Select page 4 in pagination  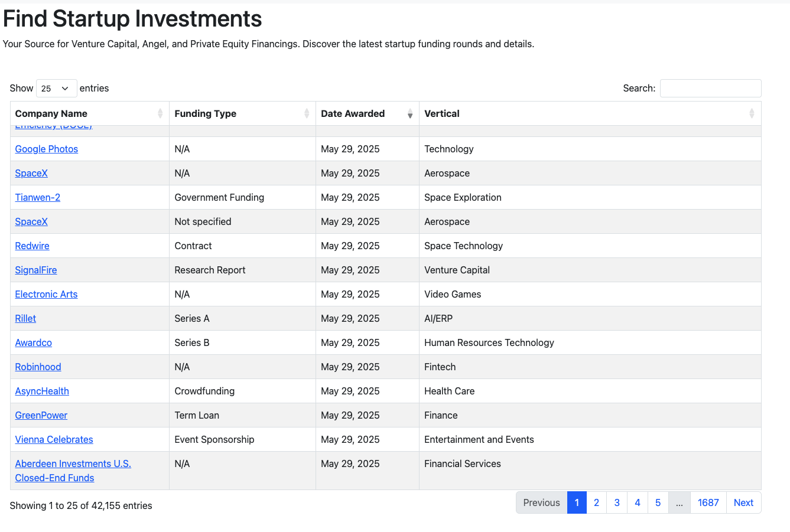(x=638, y=502)
